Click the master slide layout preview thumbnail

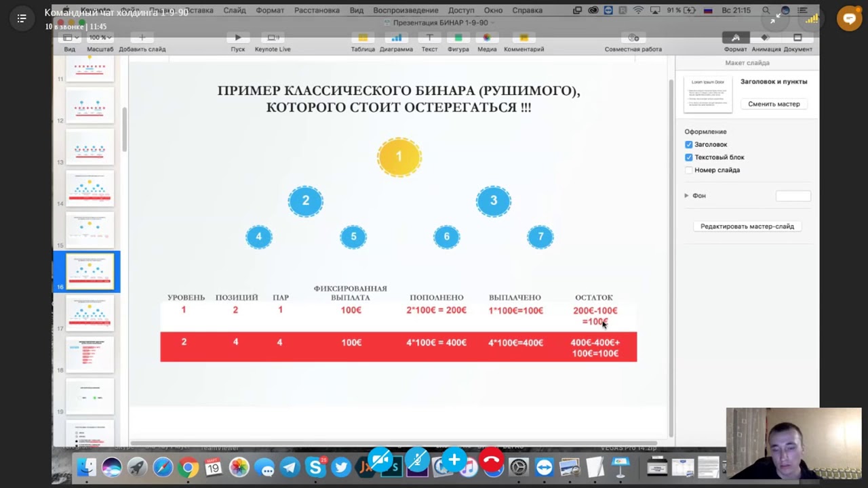click(x=708, y=94)
